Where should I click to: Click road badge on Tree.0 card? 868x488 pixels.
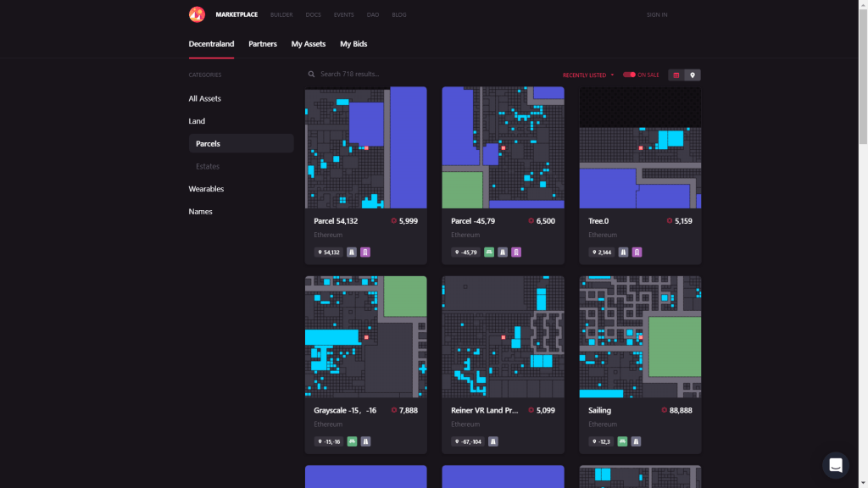point(623,252)
